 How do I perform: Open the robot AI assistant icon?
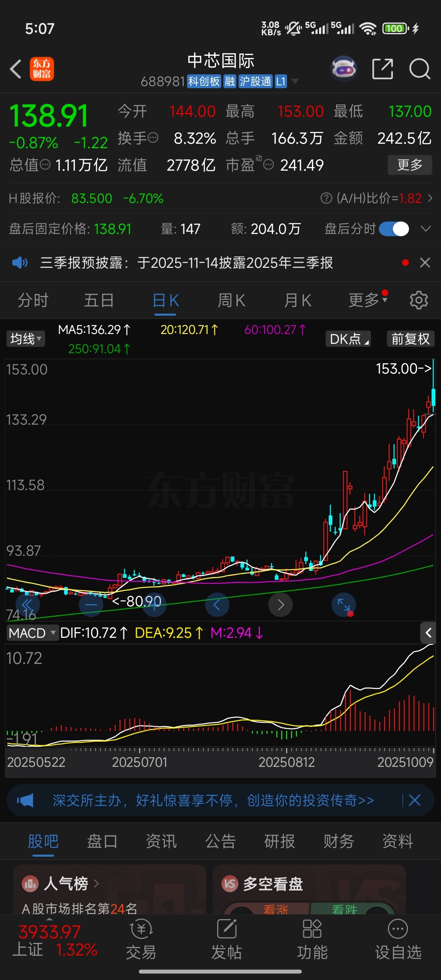pyautogui.click(x=343, y=69)
